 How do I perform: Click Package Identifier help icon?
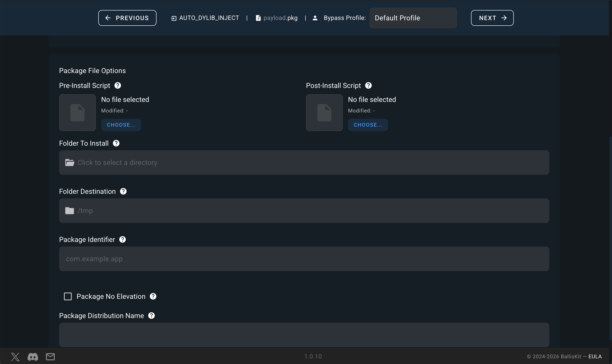pos(122,239)
